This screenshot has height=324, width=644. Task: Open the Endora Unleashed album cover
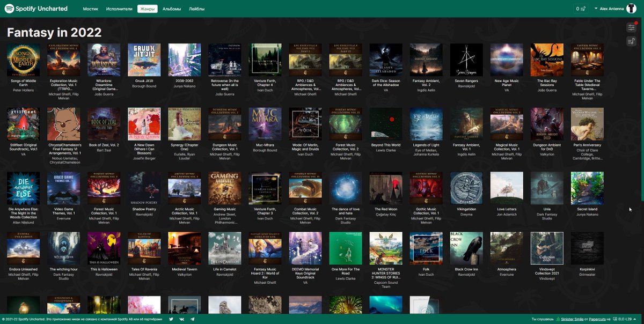(24, 248)
